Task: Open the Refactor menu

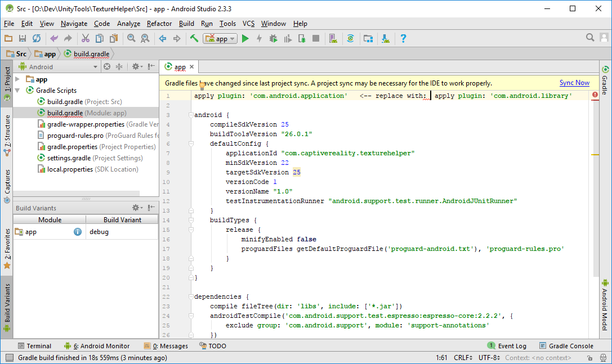Action: [159, 24]
